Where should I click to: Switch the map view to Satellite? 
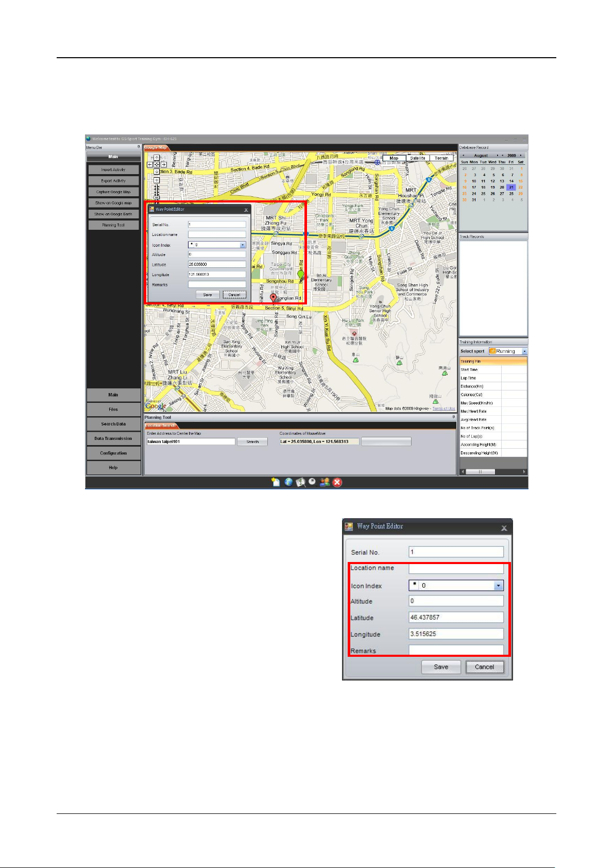tap(418, 158)
